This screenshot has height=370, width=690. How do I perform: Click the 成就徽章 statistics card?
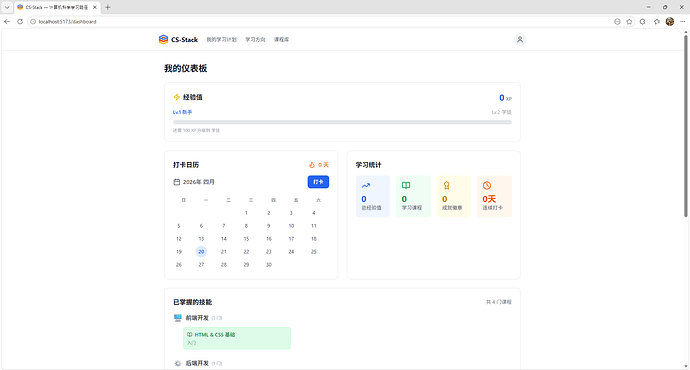click(454, 196)
